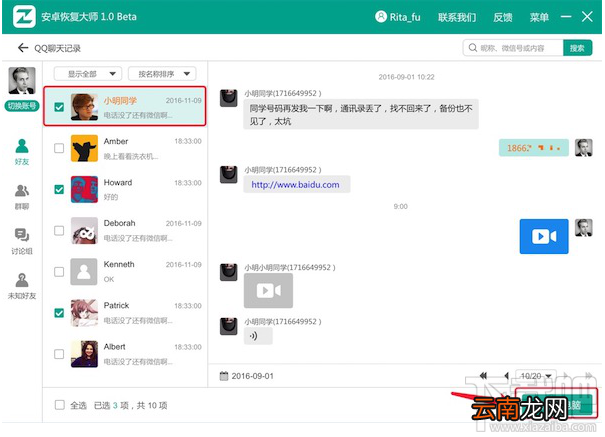Screen dimensions: 605x437
Task: Click the back arrow beside QQ聊天记录
Action: click(x=23, y=48)
